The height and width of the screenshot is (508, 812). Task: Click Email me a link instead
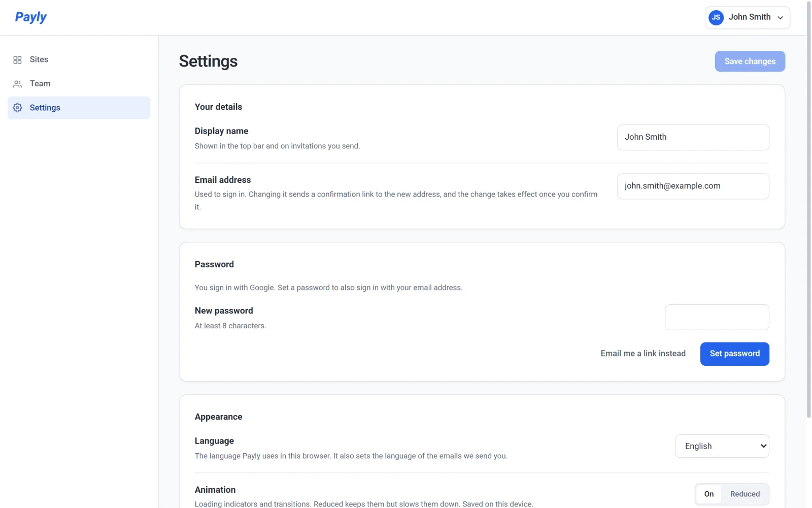coord(643,354)
